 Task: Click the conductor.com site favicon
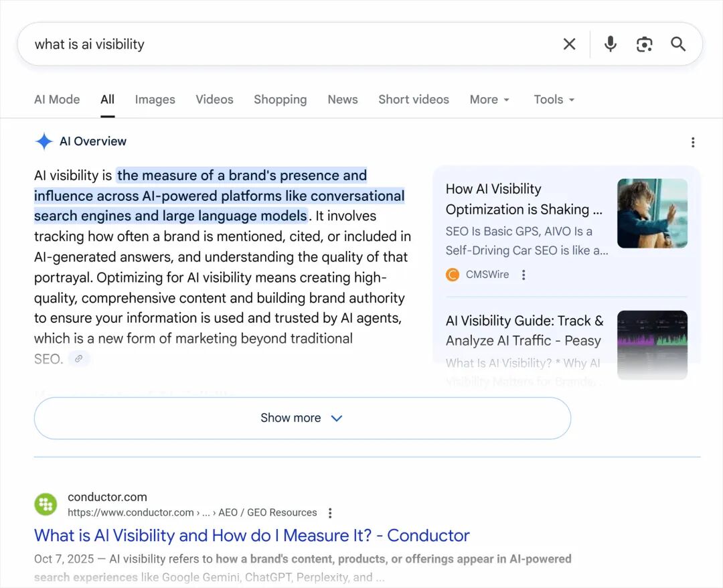(45, 504)
